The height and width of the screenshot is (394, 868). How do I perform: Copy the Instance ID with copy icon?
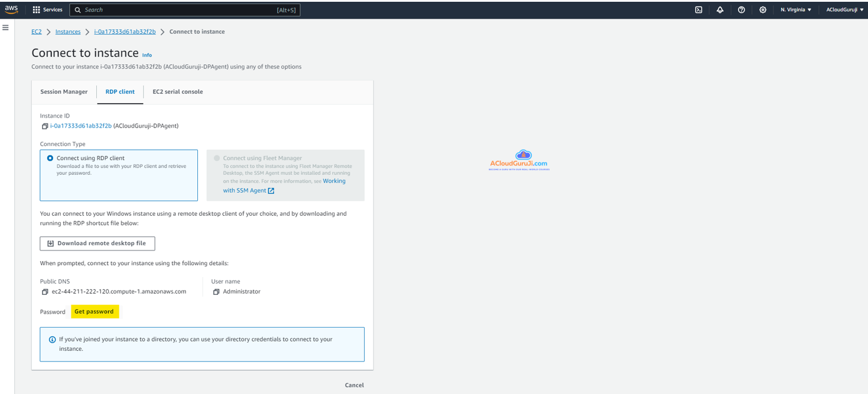(x=44, y=126)
